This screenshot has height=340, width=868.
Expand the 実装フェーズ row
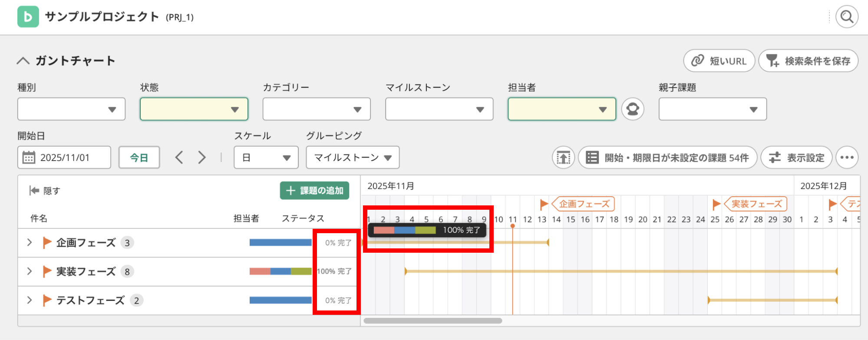(x=30, y=271)
